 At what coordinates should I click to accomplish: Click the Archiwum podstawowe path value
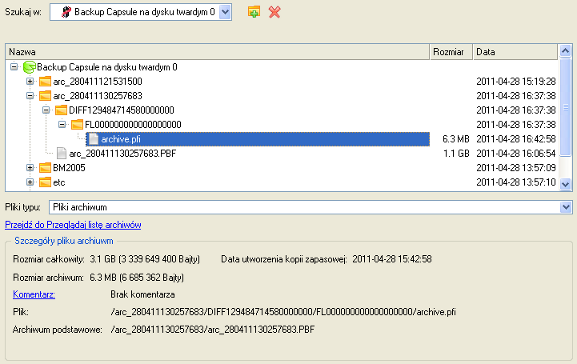(212, 329)
